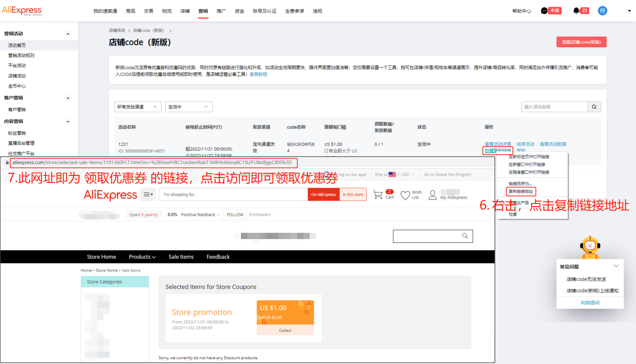Click the US flag Ship to icon

[x=392, y=175]
